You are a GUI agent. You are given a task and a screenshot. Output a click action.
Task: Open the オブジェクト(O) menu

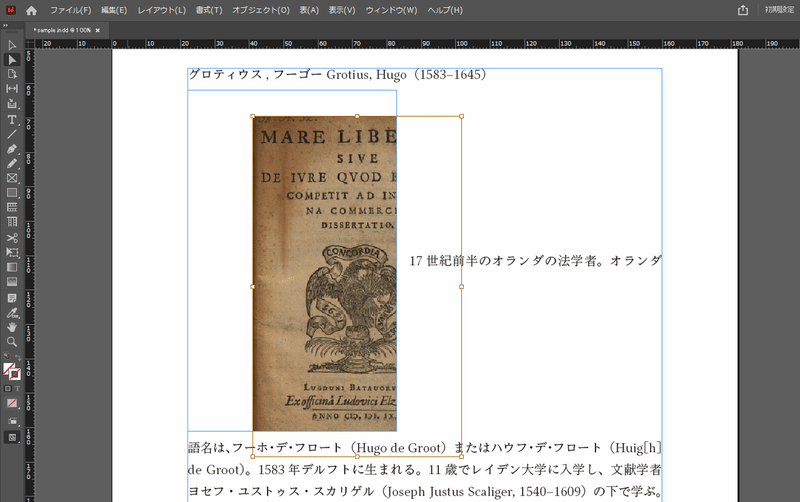pos(261,10)
